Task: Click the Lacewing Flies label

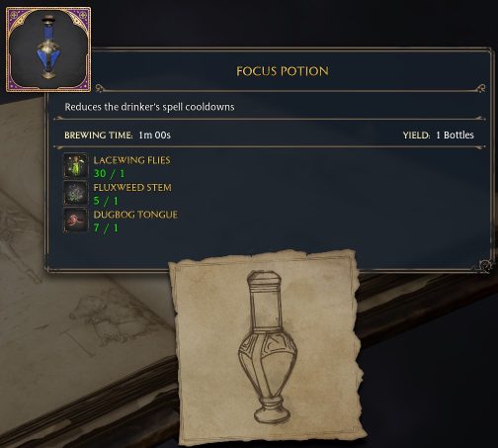Action: pyautogui.click(x=131, y=160)
